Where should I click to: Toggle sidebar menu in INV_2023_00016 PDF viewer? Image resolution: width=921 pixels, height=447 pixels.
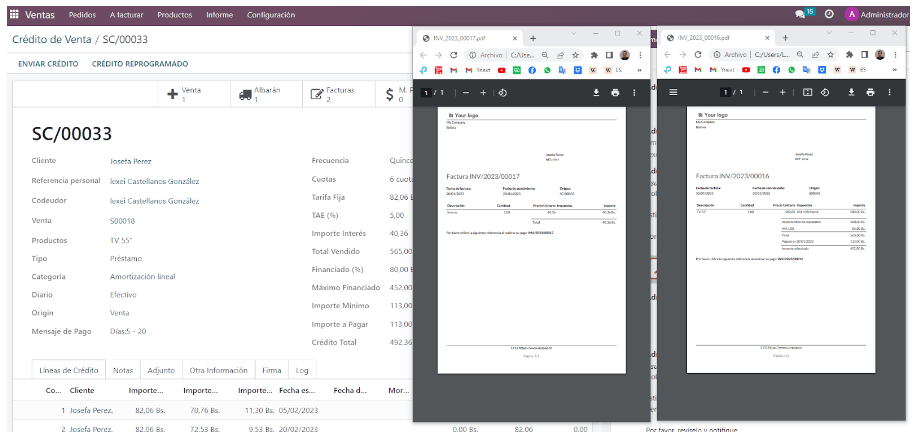673,92
